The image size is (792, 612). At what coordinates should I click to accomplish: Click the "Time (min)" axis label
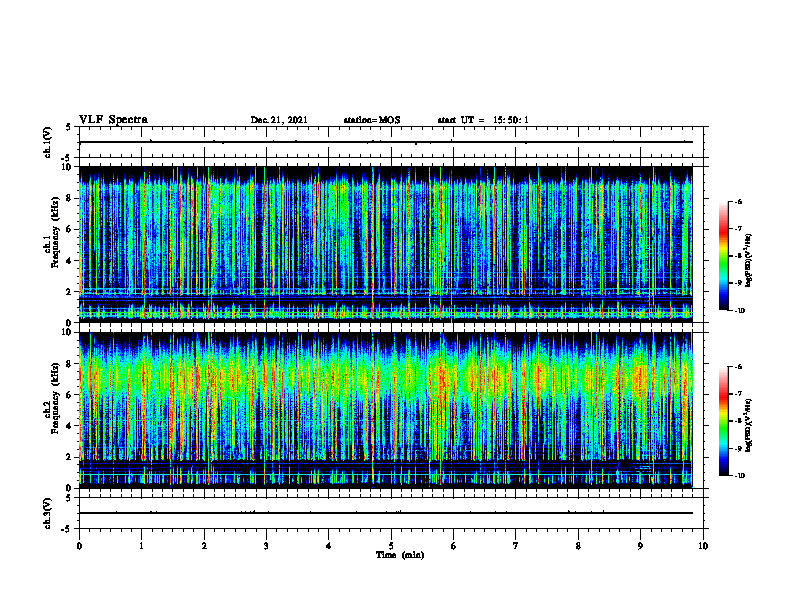pos(400,555)
